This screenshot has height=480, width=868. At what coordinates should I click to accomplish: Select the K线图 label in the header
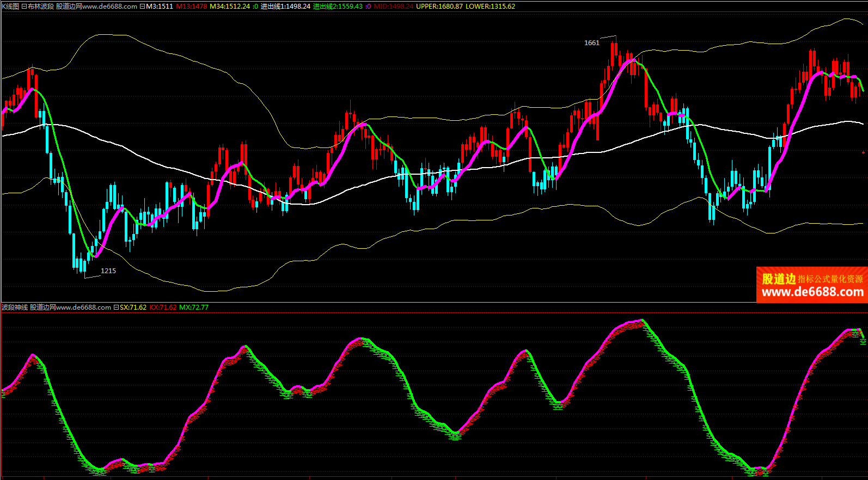pyautogui.click(x=10, y=7)
